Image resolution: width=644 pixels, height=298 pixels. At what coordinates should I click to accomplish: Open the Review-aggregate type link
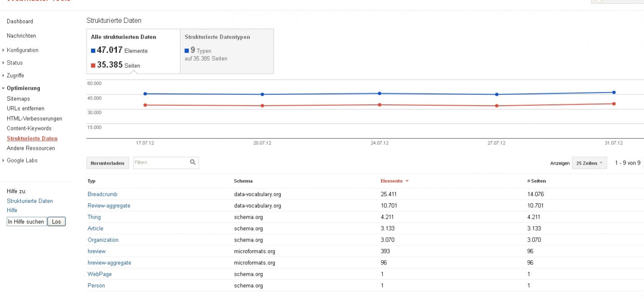point(109,206)
